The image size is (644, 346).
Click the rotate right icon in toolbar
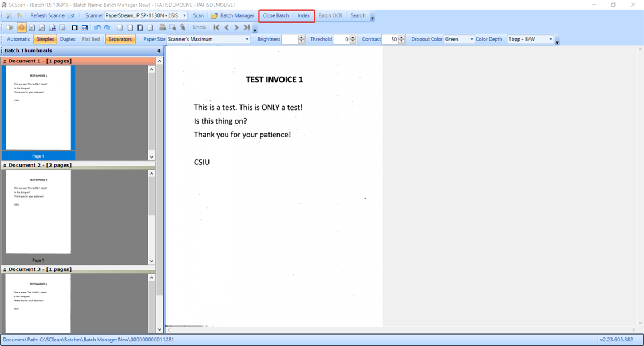pyautogui.click(x=107, y=27)
